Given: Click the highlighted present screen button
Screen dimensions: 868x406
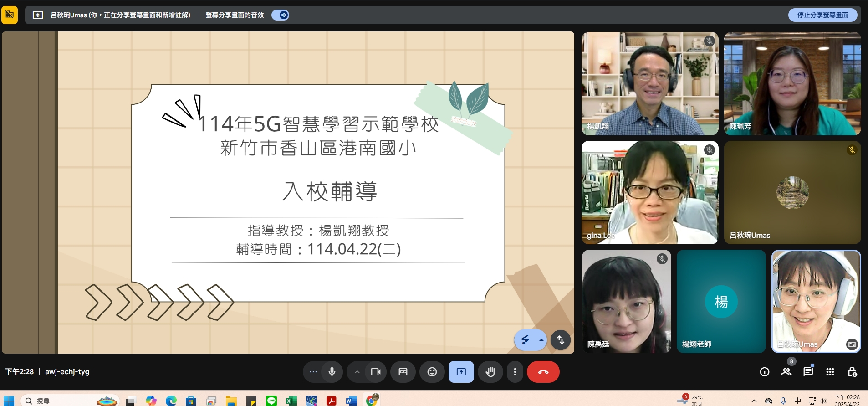Looking at the screenshot, I should pyautogui.click(x=461, y=372).
